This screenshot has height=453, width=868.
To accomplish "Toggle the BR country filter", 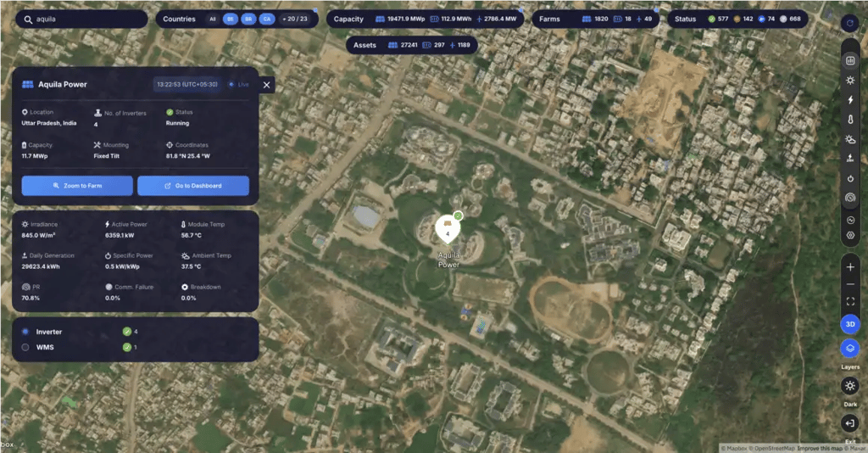I will 248,19.
